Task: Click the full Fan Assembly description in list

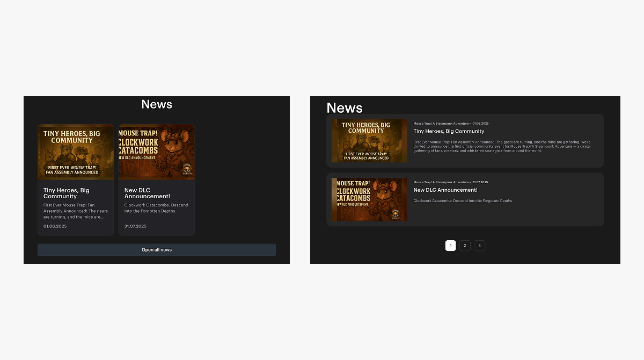Action: (x=502, y=146)
